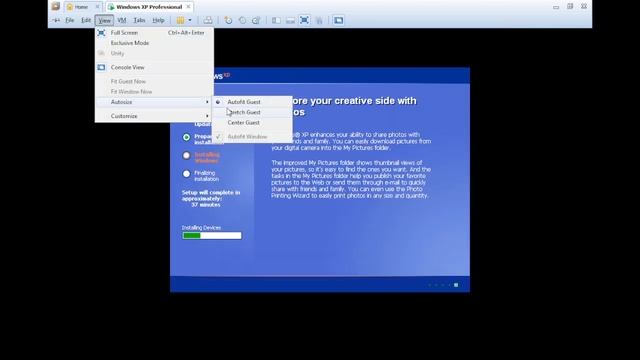The height and width of the screenshot is (360, 640).
Task: Click the yellow suspend/power toolbar icon
Action: [180, 20]
